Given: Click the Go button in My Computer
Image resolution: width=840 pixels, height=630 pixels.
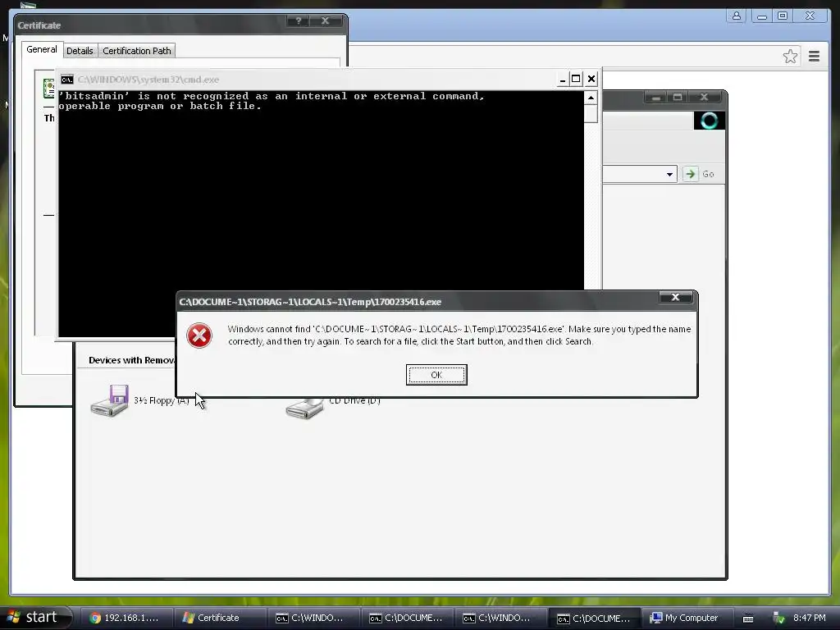Looking at the screenshot, I should [701, 174].
